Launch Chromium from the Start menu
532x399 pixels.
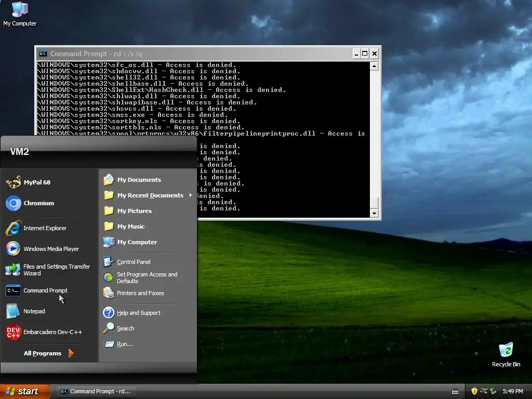pyautogui.click(x=30, y=203)
